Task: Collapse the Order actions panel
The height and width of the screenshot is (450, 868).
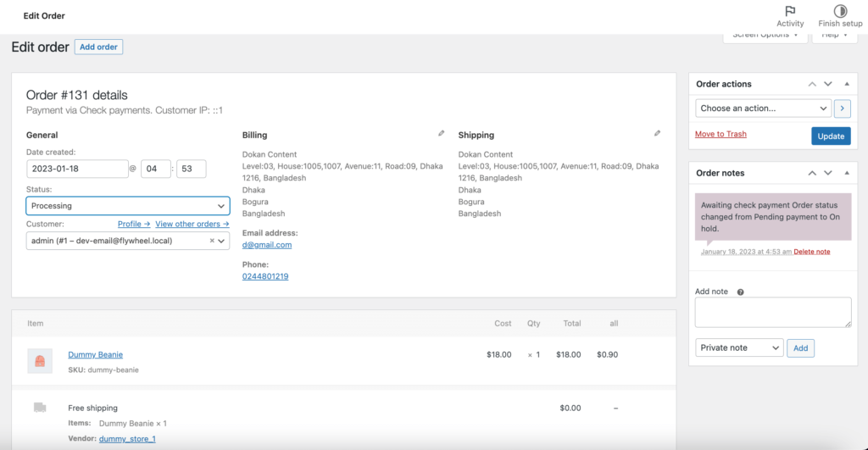Action: point(847,84)
